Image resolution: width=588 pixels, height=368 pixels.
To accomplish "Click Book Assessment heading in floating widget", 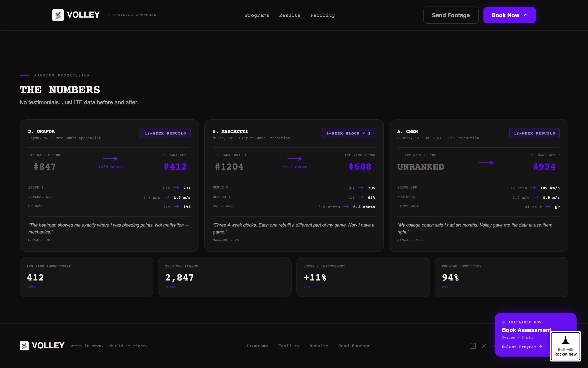I will click(x=526, y=330).
